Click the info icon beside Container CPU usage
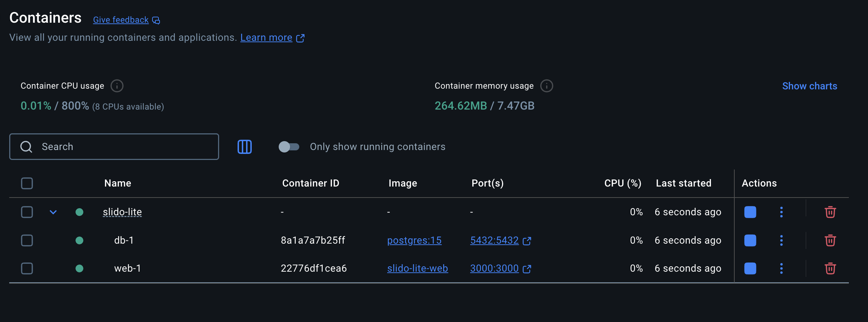 click(x=117, y=85)
